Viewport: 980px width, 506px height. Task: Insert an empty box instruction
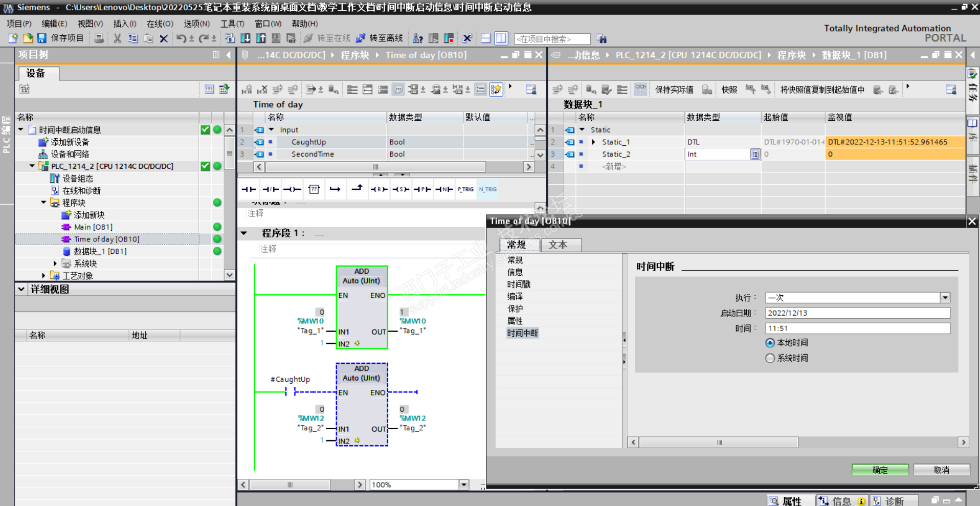(314, 189)
